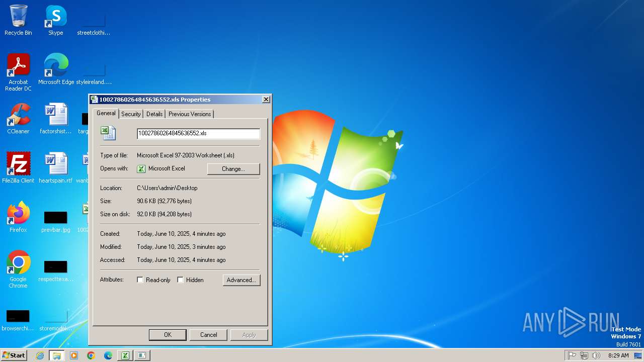Open CCleaner desktop shortcut
The image size is (644, 362).
pos(18,119)
